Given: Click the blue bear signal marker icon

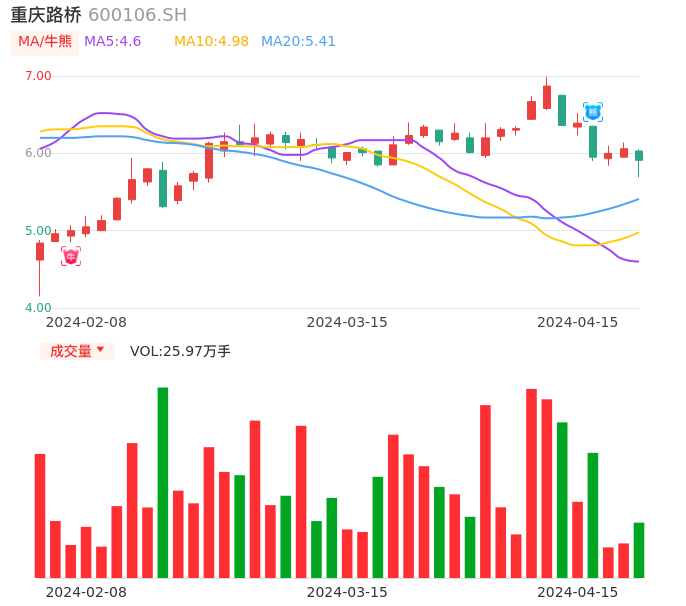Looking at the screenshot, I should [593, 112].
